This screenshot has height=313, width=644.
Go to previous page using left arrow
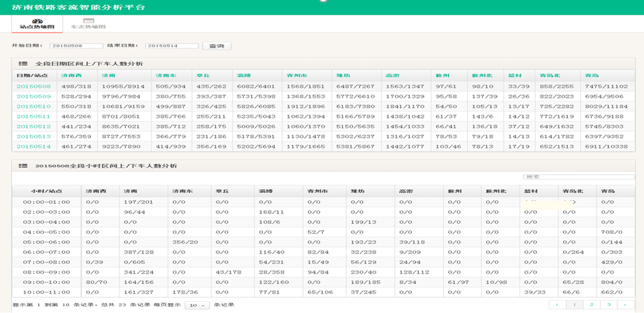(x=557, y=304)
